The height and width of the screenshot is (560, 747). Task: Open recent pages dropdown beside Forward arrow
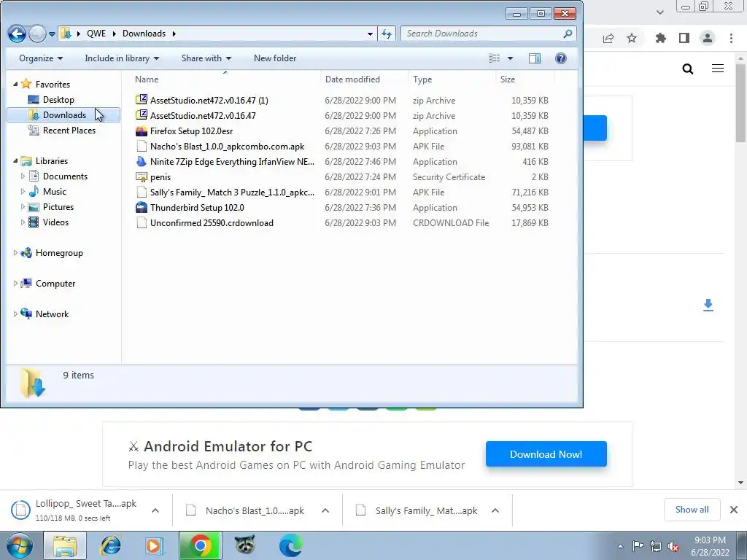click(x=52, y=34)
